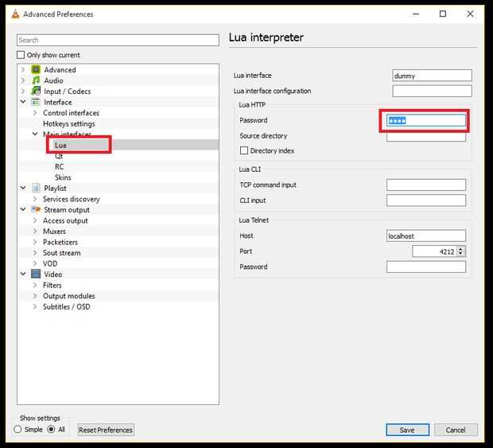Enable Only show current checkbox

click(21, 55)
